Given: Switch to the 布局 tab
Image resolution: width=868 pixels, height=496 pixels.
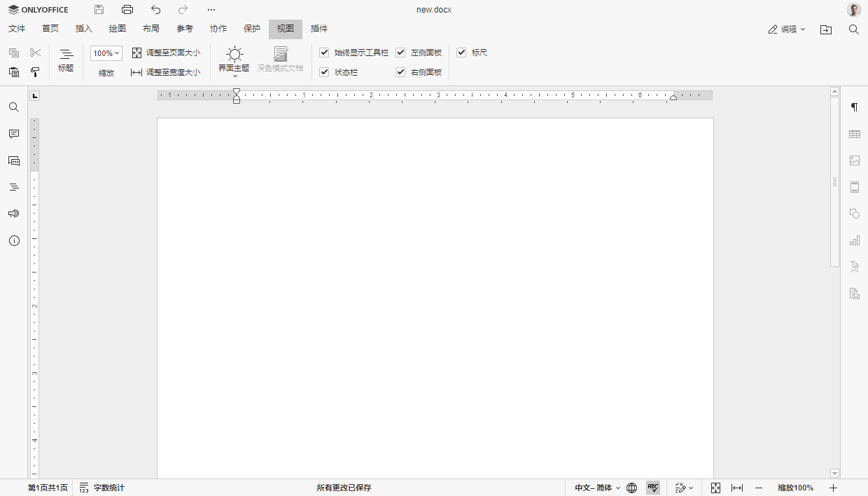Looking at the screenshot, I should point(151,29).
